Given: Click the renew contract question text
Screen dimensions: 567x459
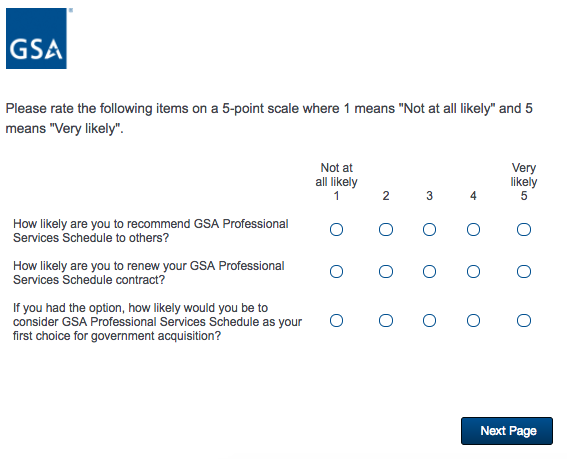Looking at the screenshot, I should pyautogui.click(x=149, y=273).
